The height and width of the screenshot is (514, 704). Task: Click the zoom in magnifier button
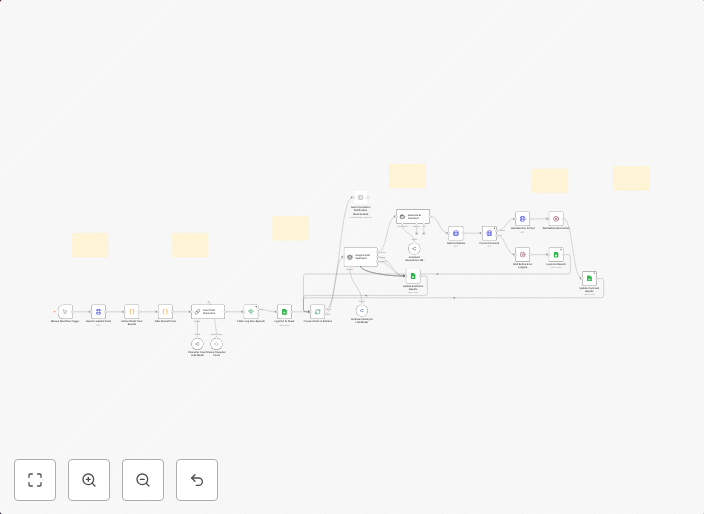89,480
